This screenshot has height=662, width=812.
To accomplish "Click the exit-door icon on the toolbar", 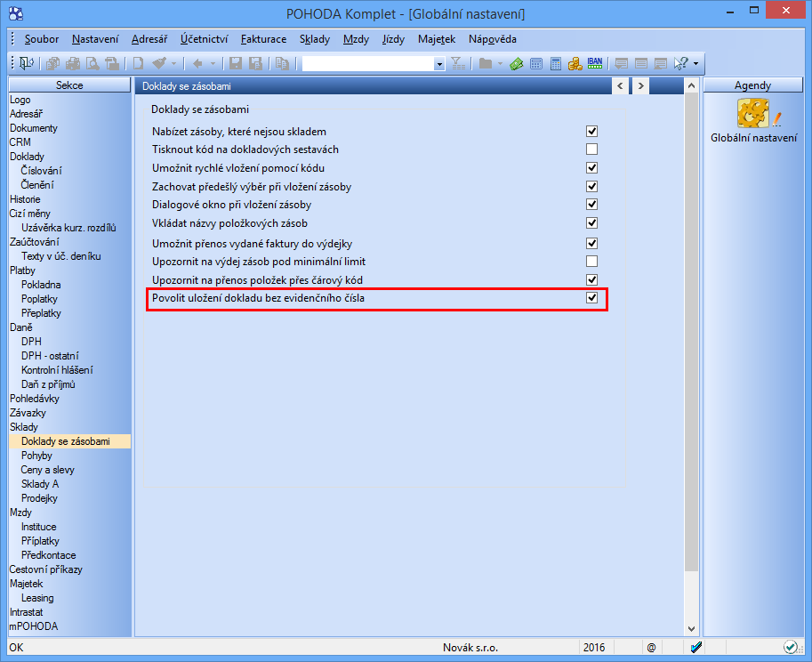I will point(27,64).
